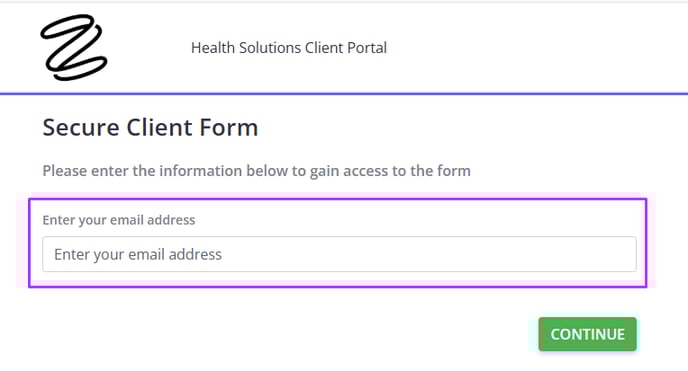
Task: Click the word 'Health' in the portal title
Action: coord(213,48)
